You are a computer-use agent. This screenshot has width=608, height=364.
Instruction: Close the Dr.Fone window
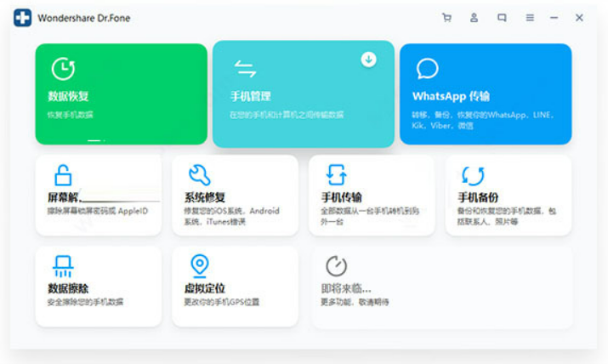[x=579, y=18]
